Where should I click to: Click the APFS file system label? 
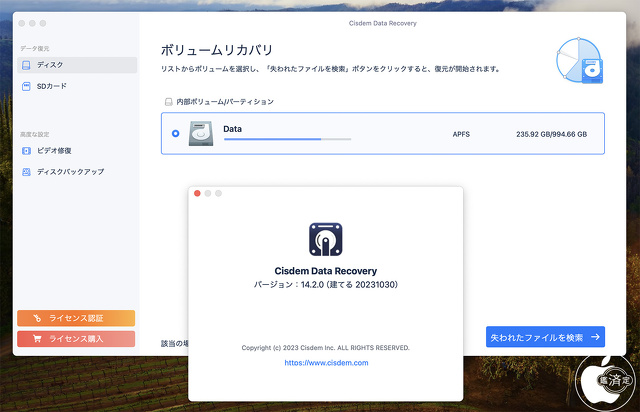point(461,134)
